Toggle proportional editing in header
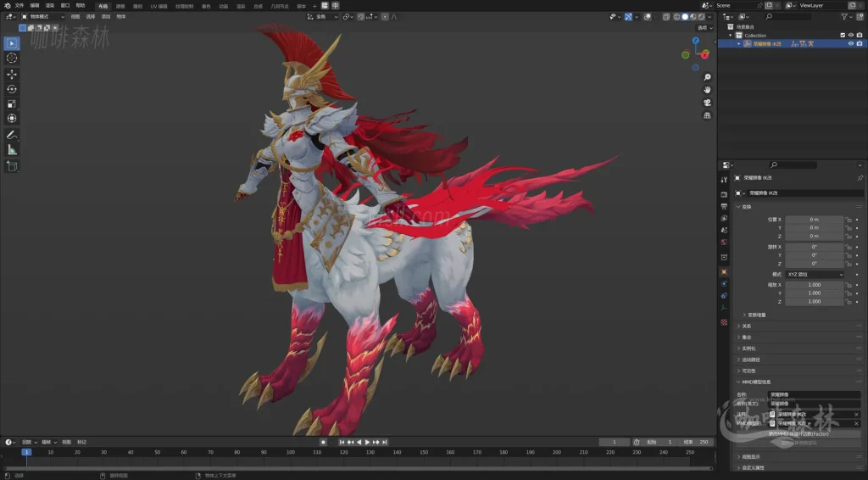 click(x=386, y=17)
